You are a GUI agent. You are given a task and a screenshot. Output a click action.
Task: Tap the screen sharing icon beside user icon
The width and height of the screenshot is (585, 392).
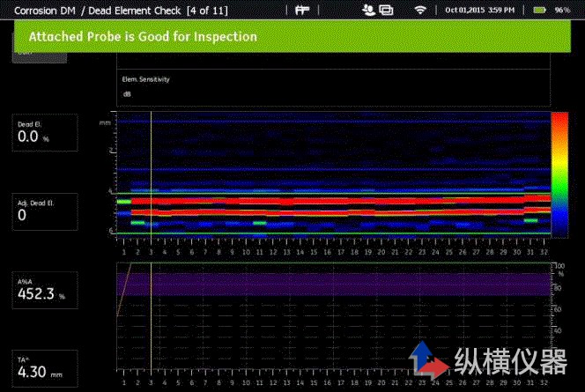tap(386, 10)
